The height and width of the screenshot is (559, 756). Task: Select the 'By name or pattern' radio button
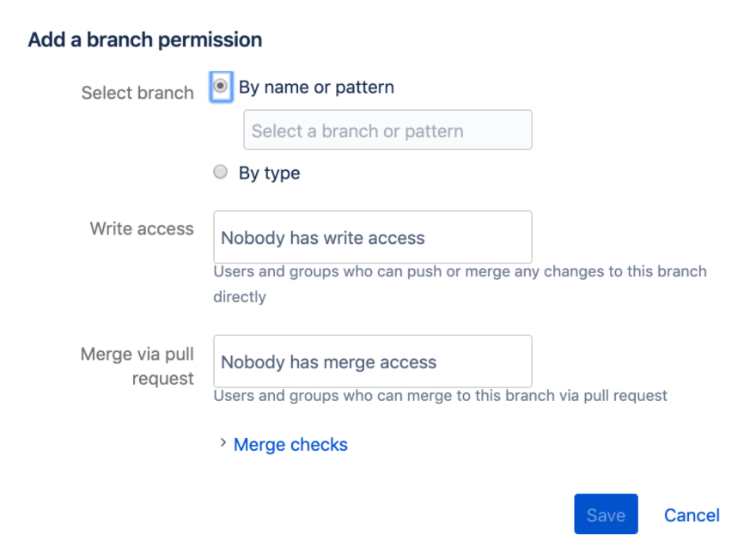tap(220, 86)
